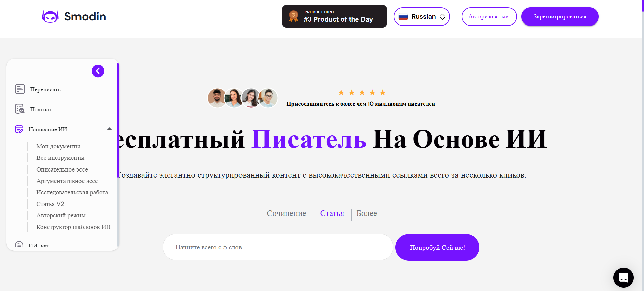Click the Написание ИИ pencil icon
The width and height of the screenshot is (644, 291).
pyautogui.click(x=19, y=129)
